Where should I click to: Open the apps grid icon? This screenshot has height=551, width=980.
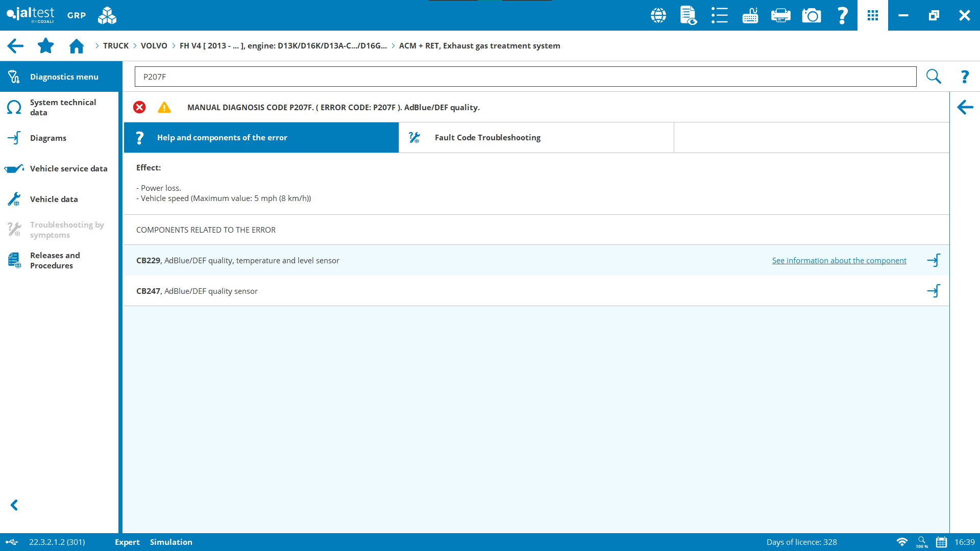click(x=873, y=15)
